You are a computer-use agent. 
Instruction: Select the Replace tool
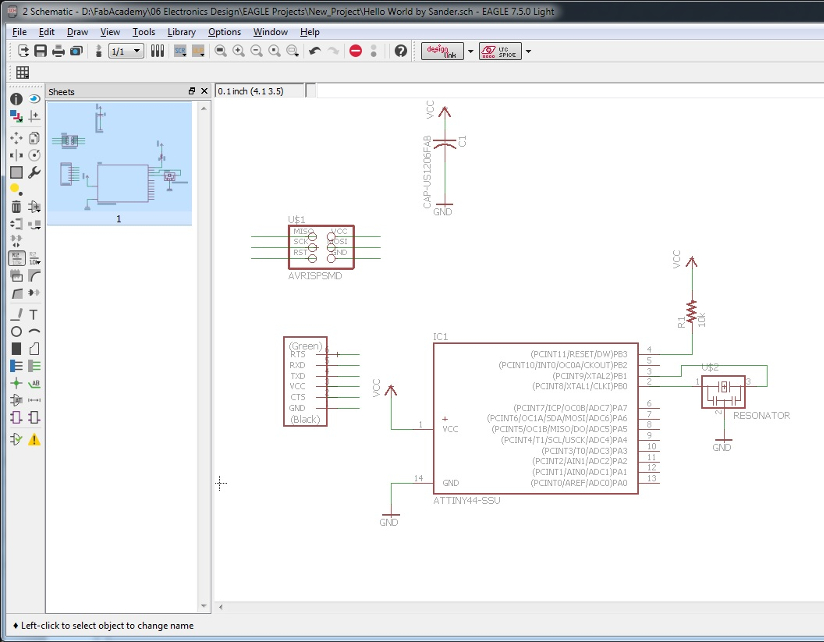click(34, 224)
